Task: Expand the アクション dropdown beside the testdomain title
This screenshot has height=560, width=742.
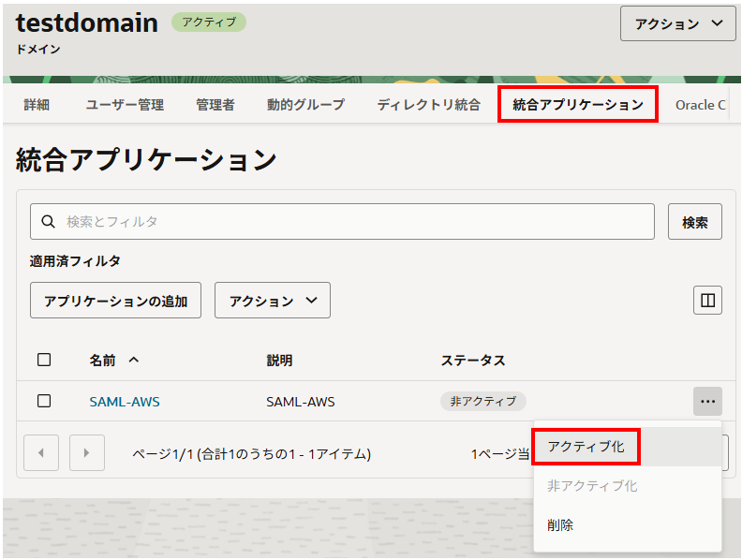Action: click(678, 24)
